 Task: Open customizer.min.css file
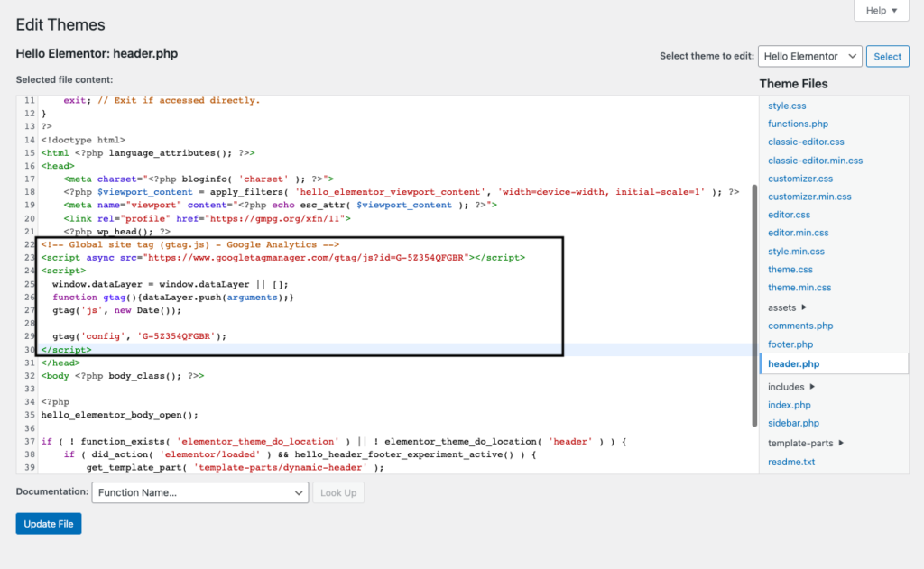tap(809, 197)
